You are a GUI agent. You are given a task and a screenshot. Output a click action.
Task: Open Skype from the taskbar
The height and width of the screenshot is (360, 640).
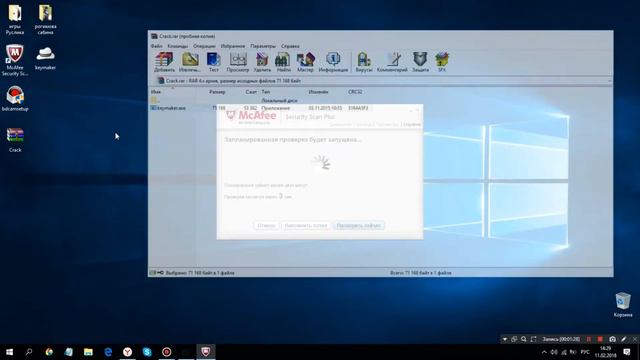(147, 352)
